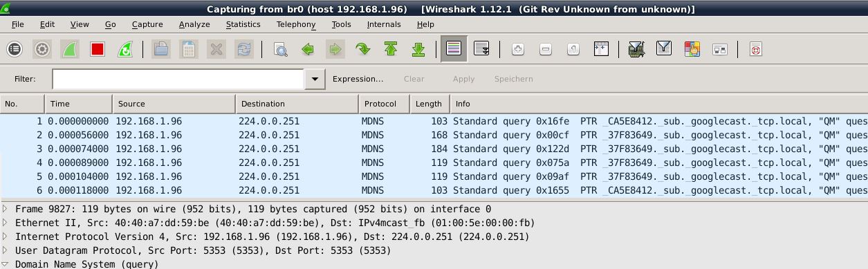Click the Expression... button
The height and width of the screenshot is (269, 868).
358,79
